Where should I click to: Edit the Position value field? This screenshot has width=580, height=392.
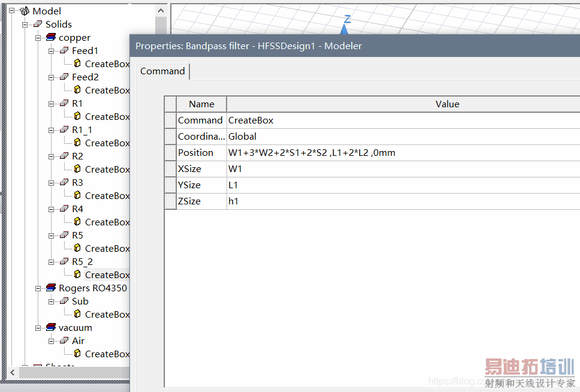[403, 152]
